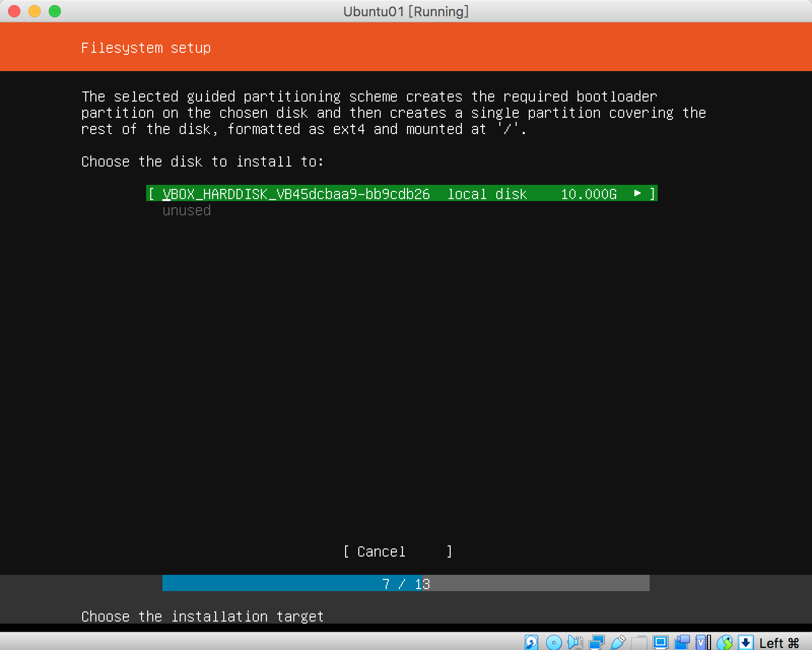Viewport: 812px width, 650px height.
Task: Click the USB devices status icon
Action: click(618, 642)
